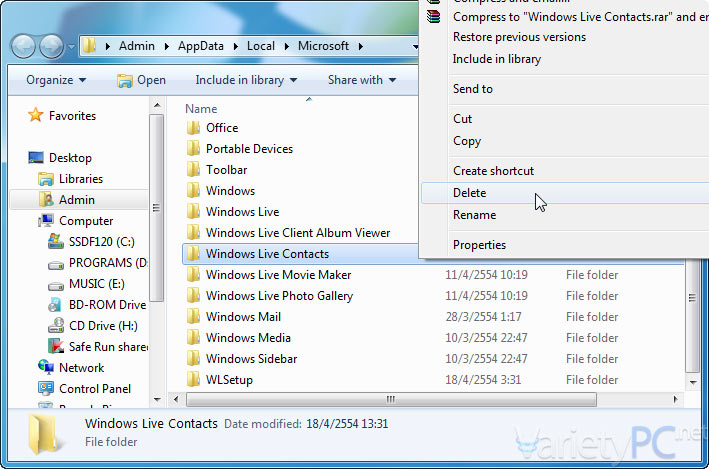Click date 28/3/2554 1:17 of Windows Mail row

click(483, 317)
